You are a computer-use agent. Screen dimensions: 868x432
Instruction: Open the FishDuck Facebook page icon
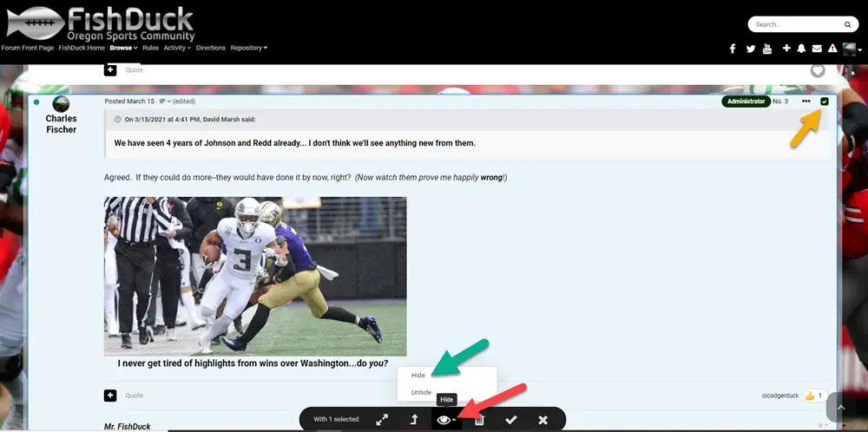coord(733,49)
